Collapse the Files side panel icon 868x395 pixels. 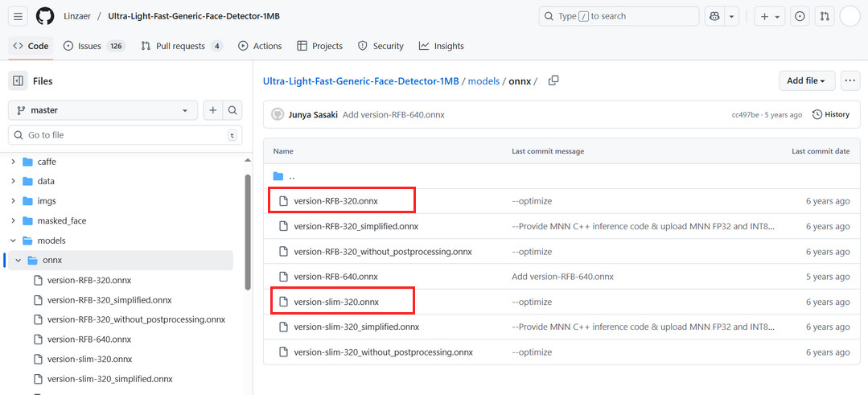19,81
